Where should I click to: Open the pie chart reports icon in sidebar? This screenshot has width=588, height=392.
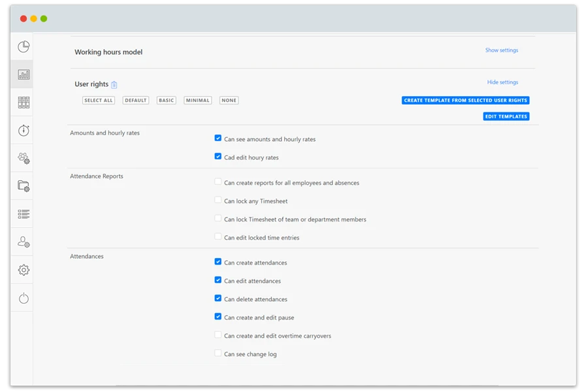[x=22, y=46]
